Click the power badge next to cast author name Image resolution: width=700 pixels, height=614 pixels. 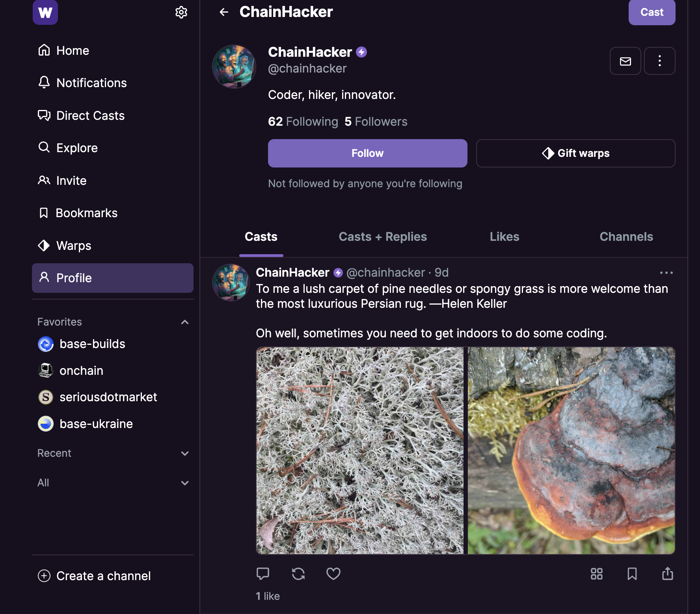tap(338, 272)
